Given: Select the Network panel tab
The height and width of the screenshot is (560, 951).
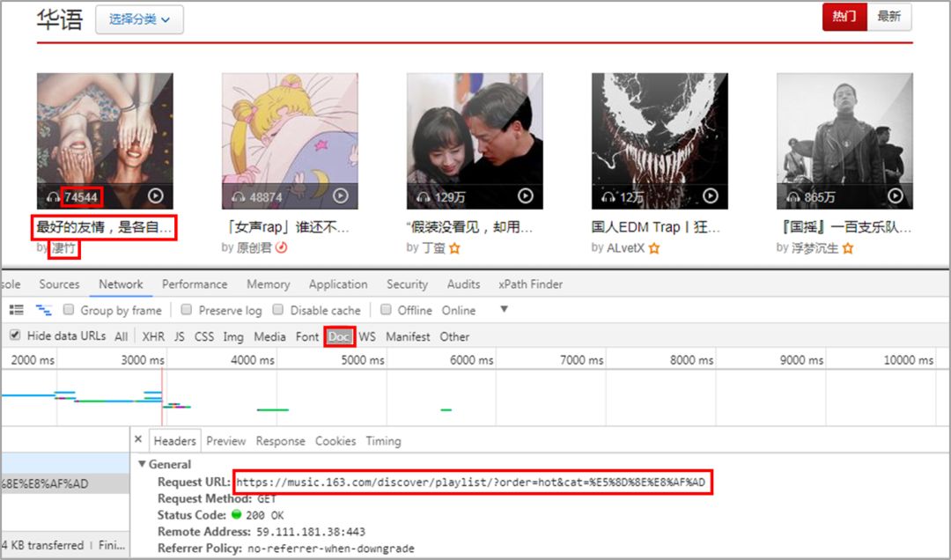Looking at the screenshot, I should 121,284.
